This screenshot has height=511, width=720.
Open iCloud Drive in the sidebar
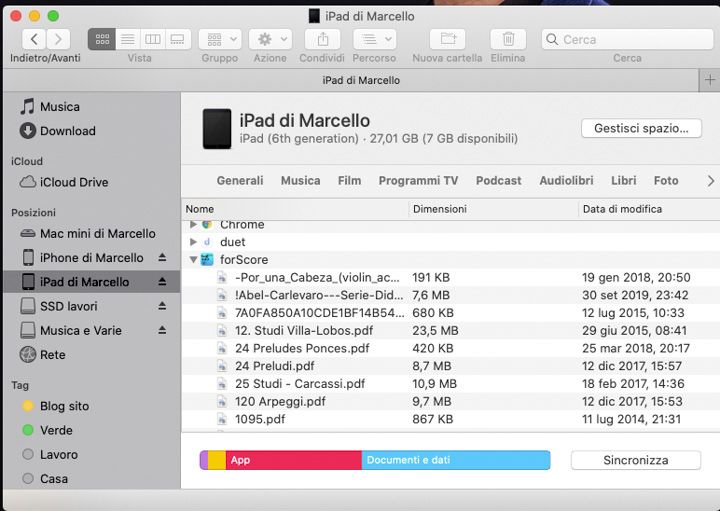tap(64, 182)
